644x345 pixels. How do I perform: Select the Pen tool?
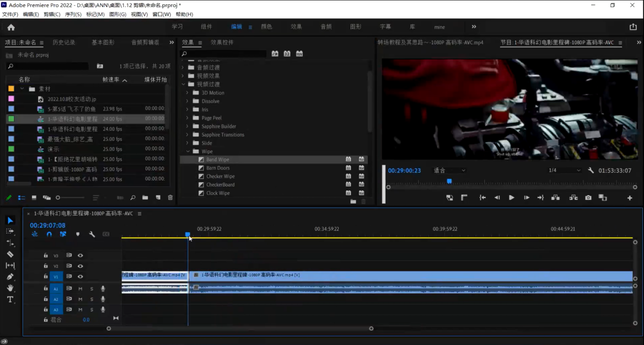(x=10, y=277)
